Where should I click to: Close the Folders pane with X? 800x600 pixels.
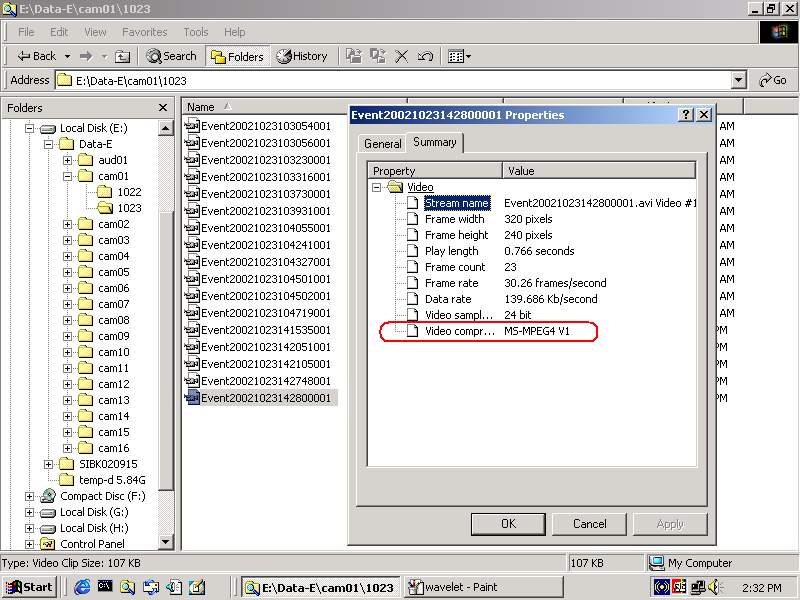[163, 108]
